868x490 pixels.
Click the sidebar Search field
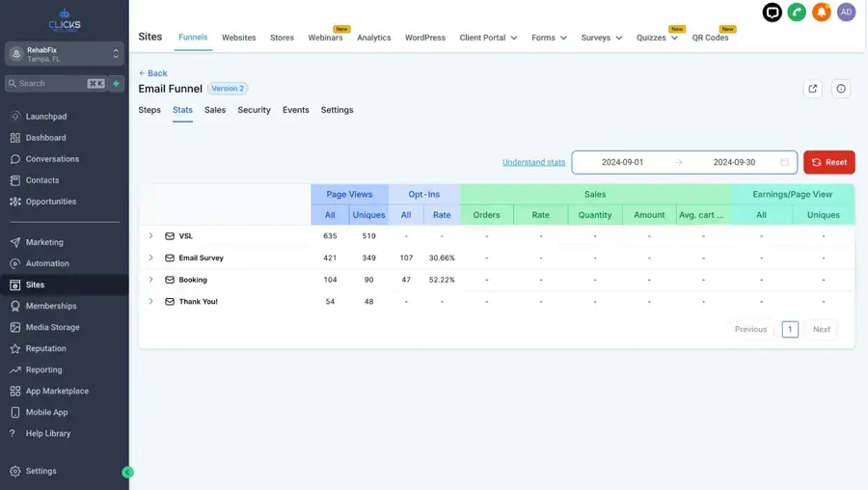(x=55, y=84)
